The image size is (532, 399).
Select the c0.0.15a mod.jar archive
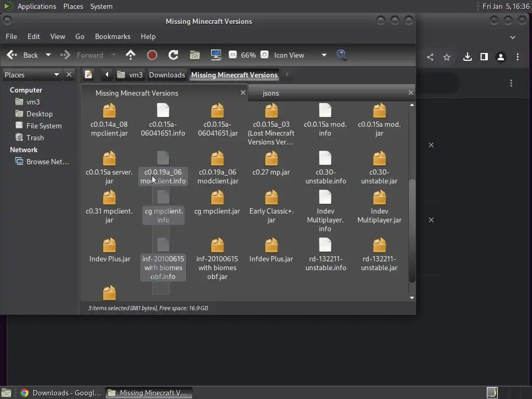point(379,120)
